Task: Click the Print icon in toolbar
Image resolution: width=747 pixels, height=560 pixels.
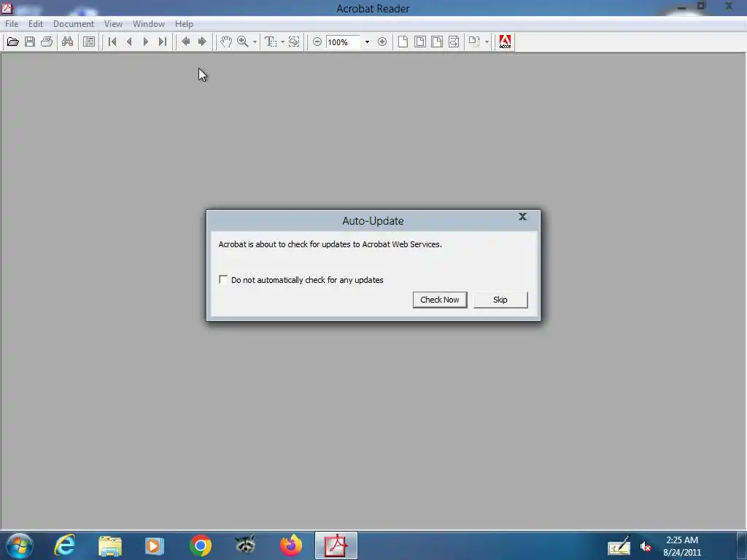Action: 47,42
